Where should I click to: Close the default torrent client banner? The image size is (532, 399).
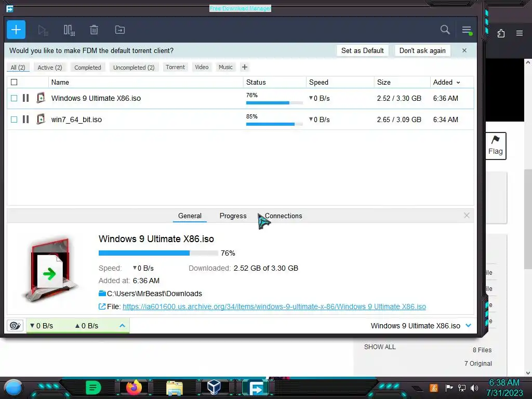coord(464,50)
